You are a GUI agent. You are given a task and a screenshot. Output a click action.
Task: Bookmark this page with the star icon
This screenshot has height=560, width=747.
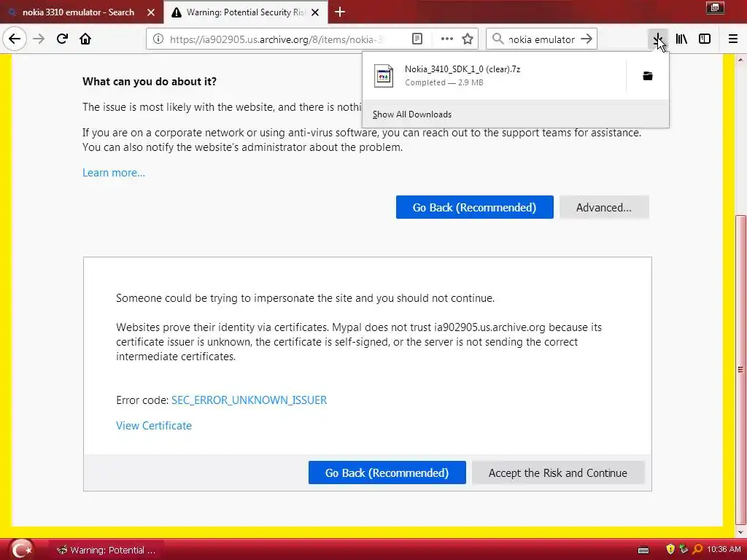coord(468,39)
